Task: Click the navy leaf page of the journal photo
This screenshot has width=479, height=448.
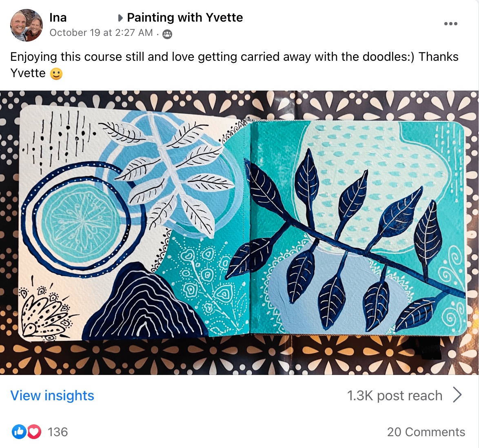Action: coord(357,228)
